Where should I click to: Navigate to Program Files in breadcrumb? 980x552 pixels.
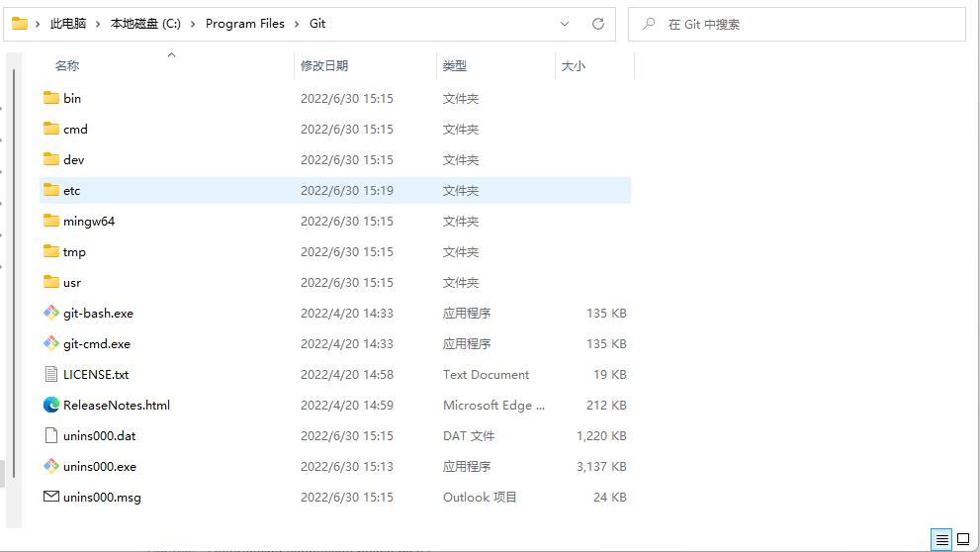click(x=244, y=24)
